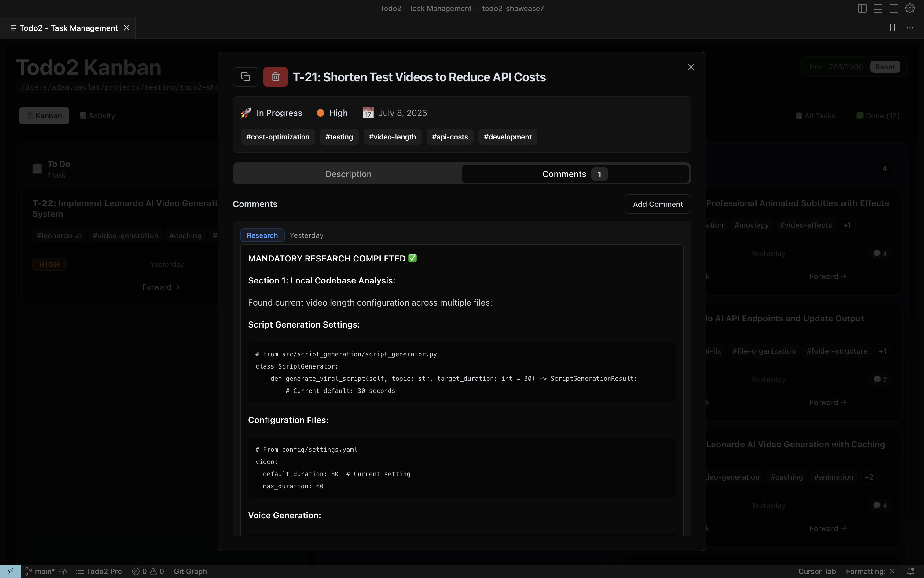Click the rocket In Progress status icon
Screen dimensions: 924x578
tap(246, 113)
